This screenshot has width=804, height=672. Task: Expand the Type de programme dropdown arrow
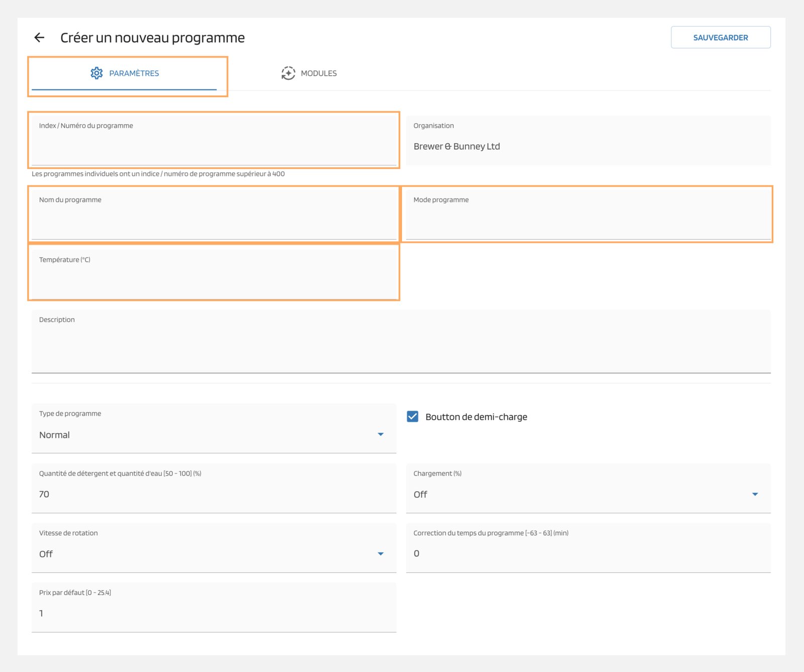pos(380,435)
